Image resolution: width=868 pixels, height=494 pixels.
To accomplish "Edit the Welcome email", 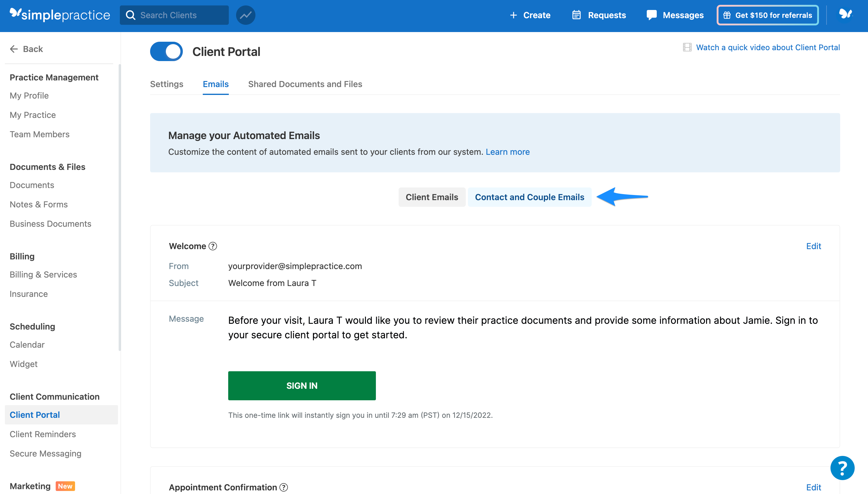I will pyautogui.click(x=813, y=246).
